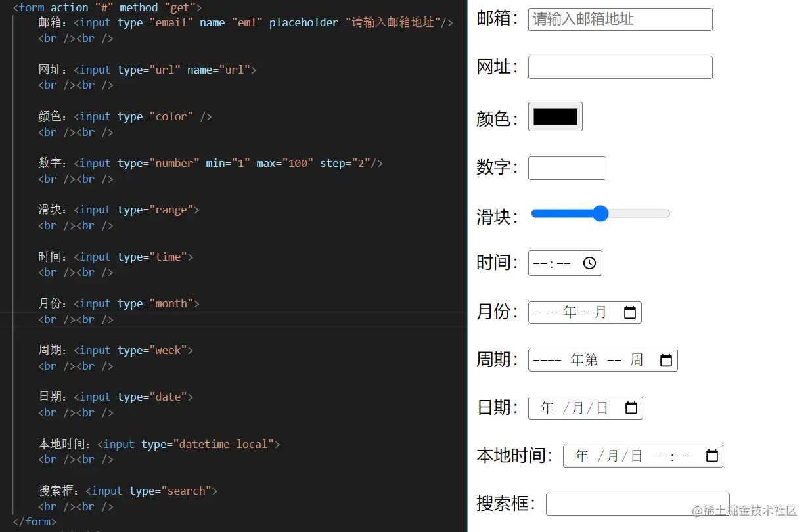The height and width of the screenshot is (532, 812).
Task: Click the 日期: label in the preview
Action: tap(498, 408)
